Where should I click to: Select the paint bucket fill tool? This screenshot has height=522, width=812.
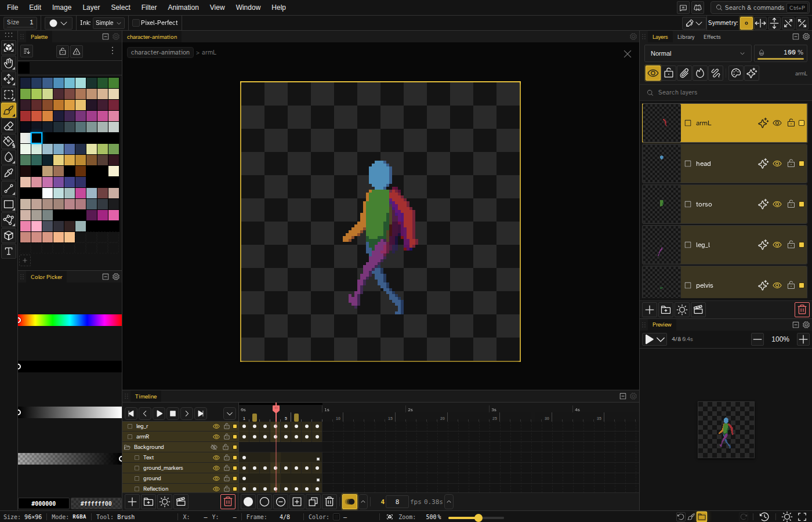pyautogui.click(x=9, y=142)
